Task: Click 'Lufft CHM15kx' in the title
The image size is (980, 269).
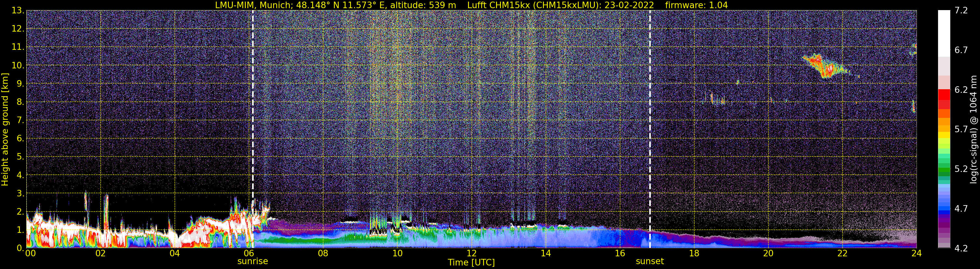Action: 499,5
